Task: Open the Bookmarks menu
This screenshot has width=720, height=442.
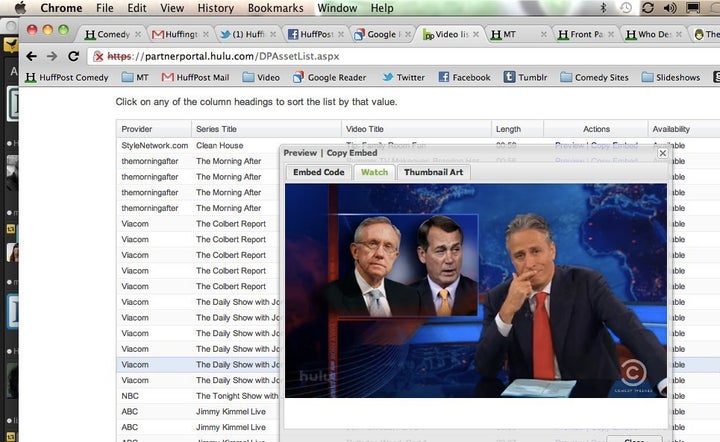Action: click(276, 8)
